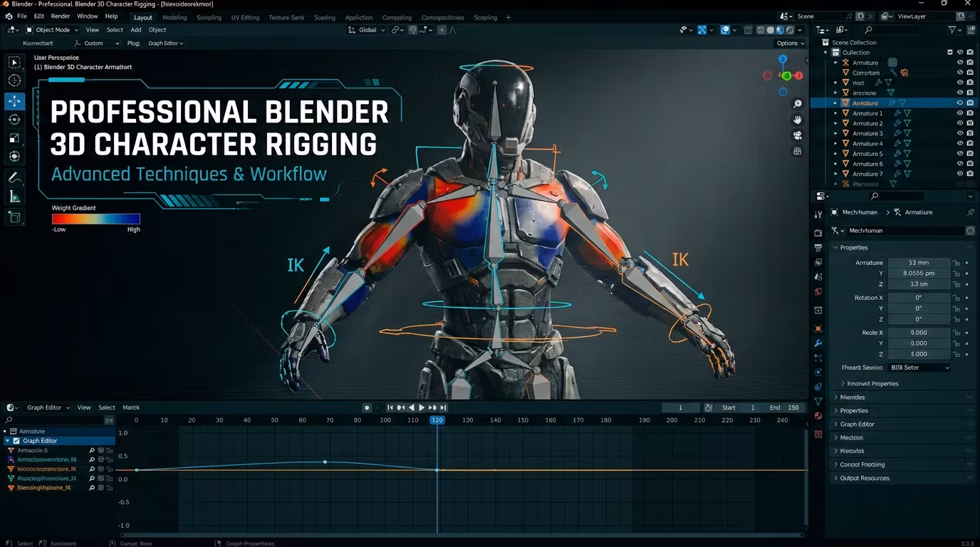This screenshot has height=547, width=980.
Task: Collapse the Collection tree in the outliner
Action: pyautogui.click(x=826, y=52)
